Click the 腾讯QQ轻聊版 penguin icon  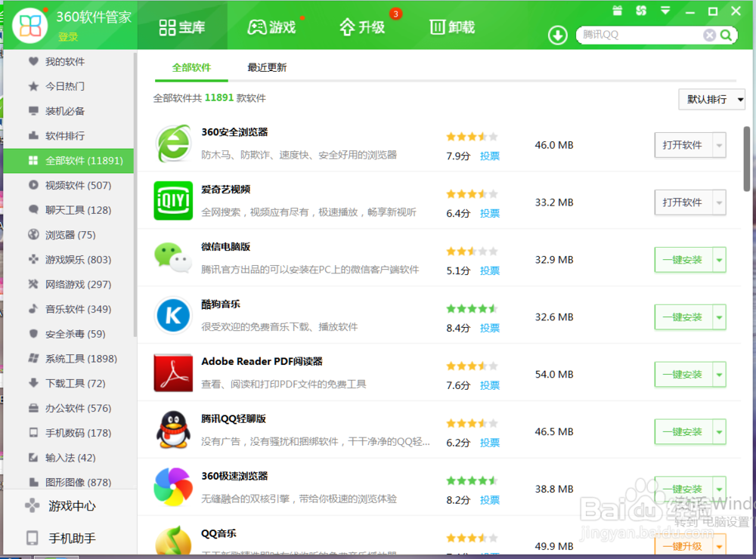(x=173, y=430)
